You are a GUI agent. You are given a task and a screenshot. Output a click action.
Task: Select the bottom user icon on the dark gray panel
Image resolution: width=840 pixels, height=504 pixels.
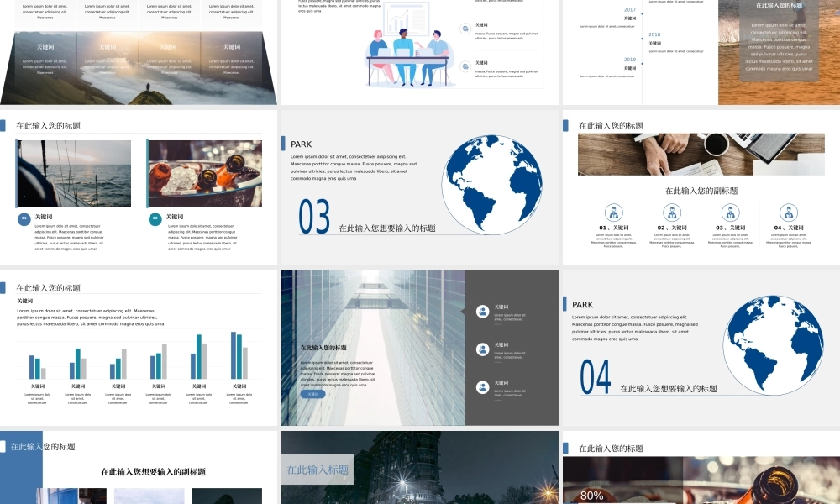click(483, 387)
